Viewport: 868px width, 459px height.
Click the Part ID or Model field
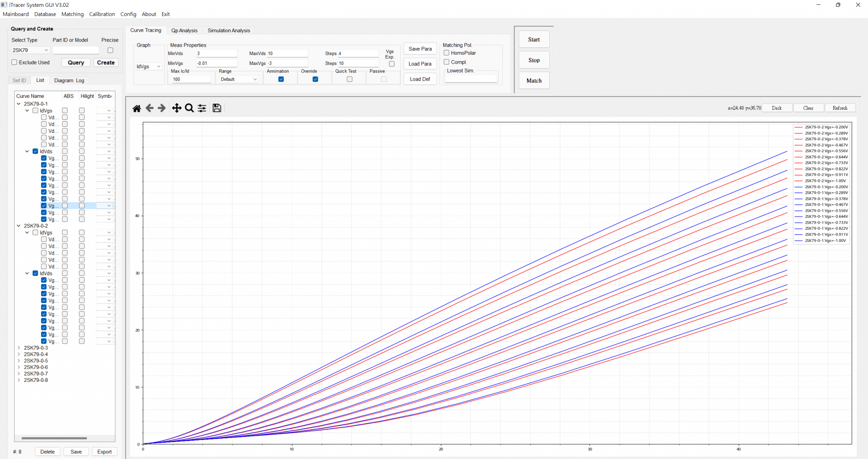pyautogui.click(x=75, y=50)
